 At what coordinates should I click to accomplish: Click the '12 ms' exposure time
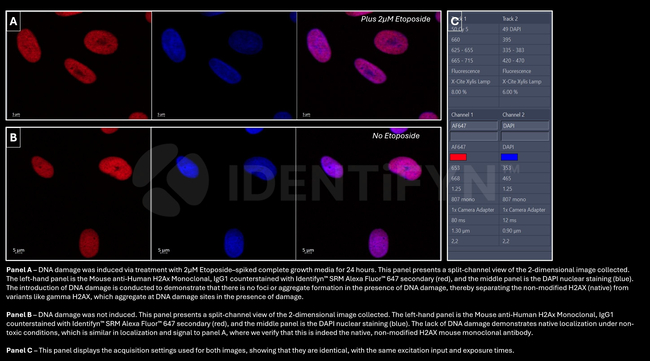[509, 220]
